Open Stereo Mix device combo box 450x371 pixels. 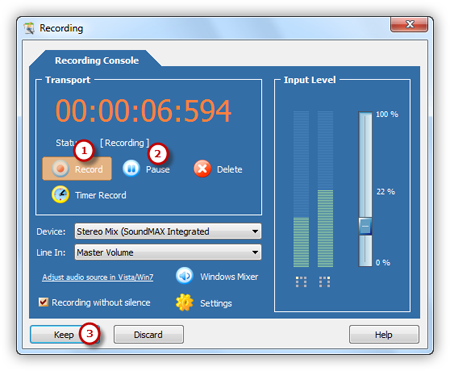click(168, 231)
